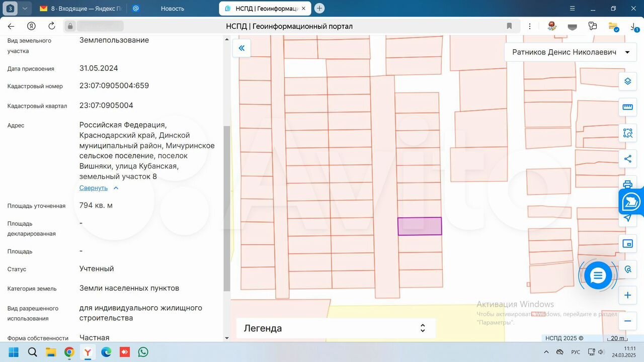Zoom out of the map
Screen dimensions: 644x362
coord(627,321)
